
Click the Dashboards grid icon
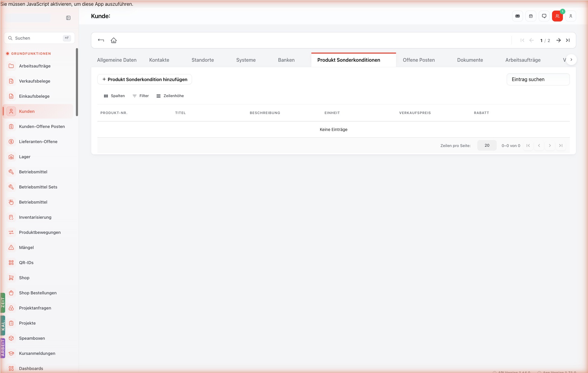[x=11, y=368]
